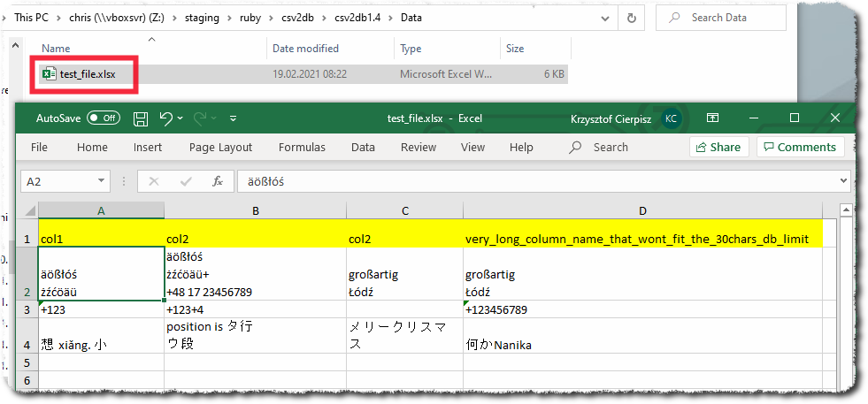Image resolution: width=868 pixels, height=404 pixels.
Task: Select yellow header cell col1
Action: tap(101, 239)
